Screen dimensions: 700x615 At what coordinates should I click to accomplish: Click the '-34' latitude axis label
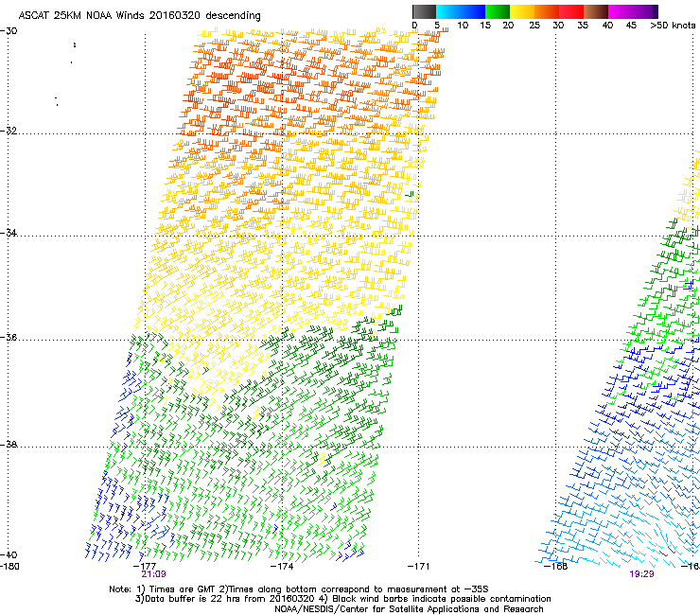9,233
